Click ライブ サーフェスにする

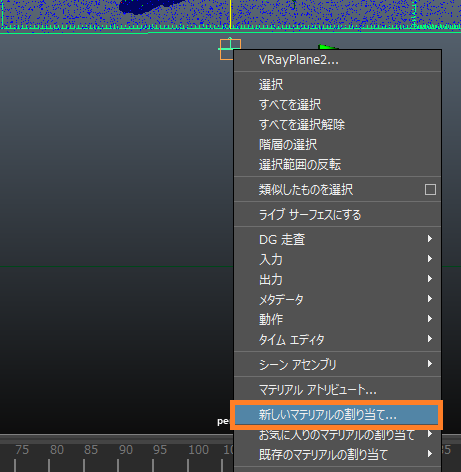point(337,215)
